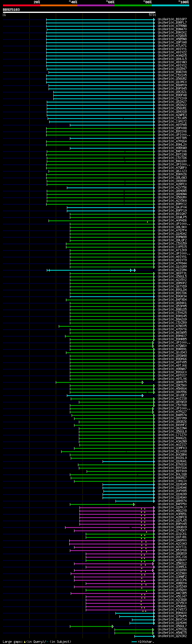Select label UniRef100_Q10MC0
This screenshot has height=644, width=192.
tap(172, 82)
